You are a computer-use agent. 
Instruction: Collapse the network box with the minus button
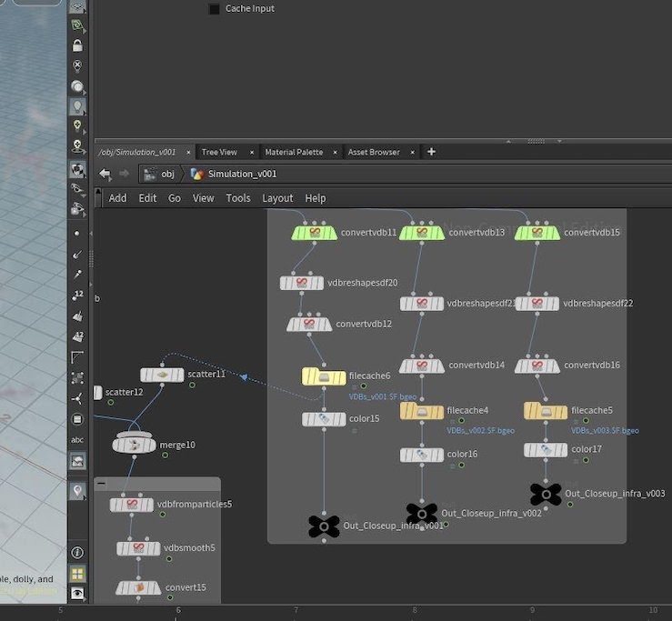coord(101,484)
